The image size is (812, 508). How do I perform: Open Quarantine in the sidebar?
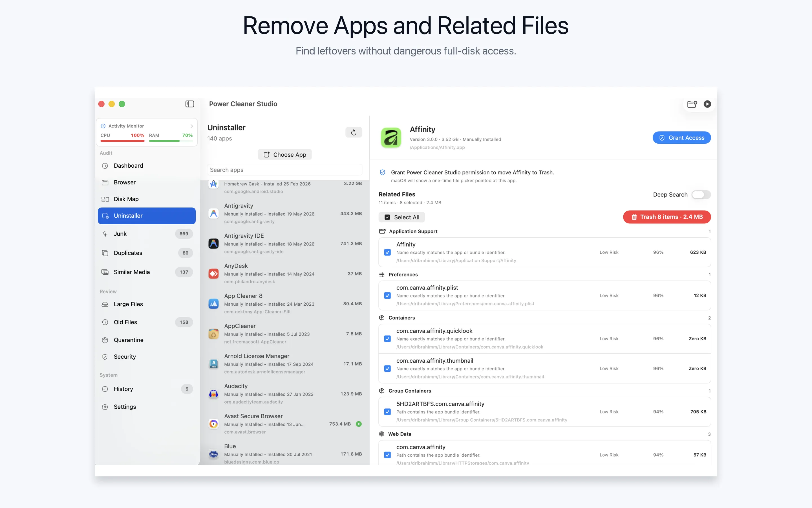[147, 340]
